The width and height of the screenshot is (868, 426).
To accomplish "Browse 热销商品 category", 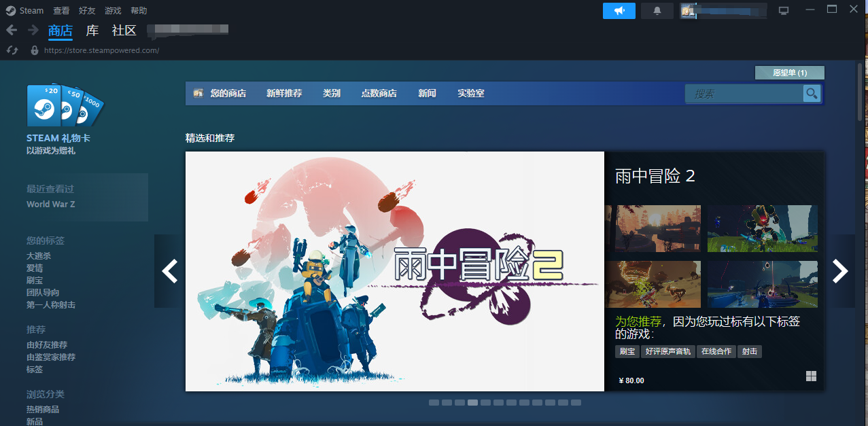I will point(43,410).
